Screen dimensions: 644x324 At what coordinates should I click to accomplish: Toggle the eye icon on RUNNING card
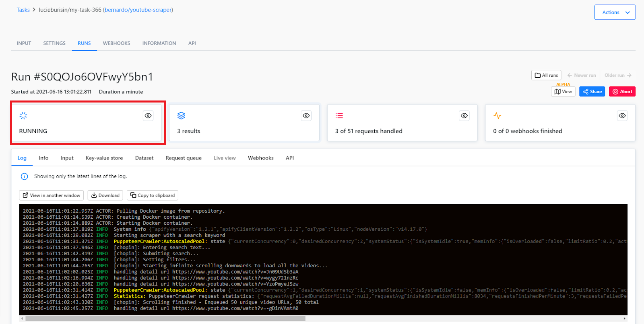(x=148, y=116)
